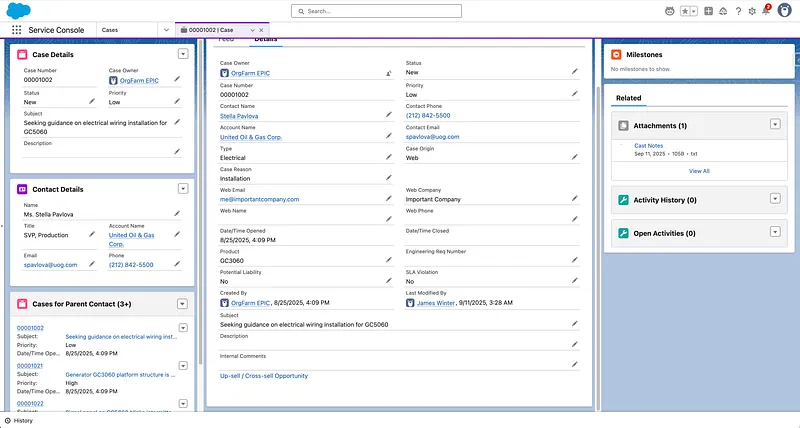Screen dimensions: 800x428
Task: Open the Contact Details card action menu
Action: coord(183,189)
